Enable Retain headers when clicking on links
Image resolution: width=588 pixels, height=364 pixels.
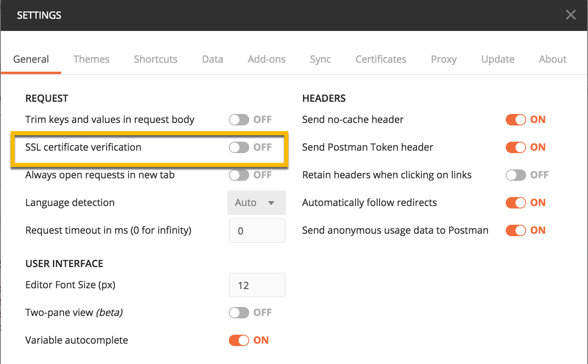pyautogui.click(x=516, y=175)
